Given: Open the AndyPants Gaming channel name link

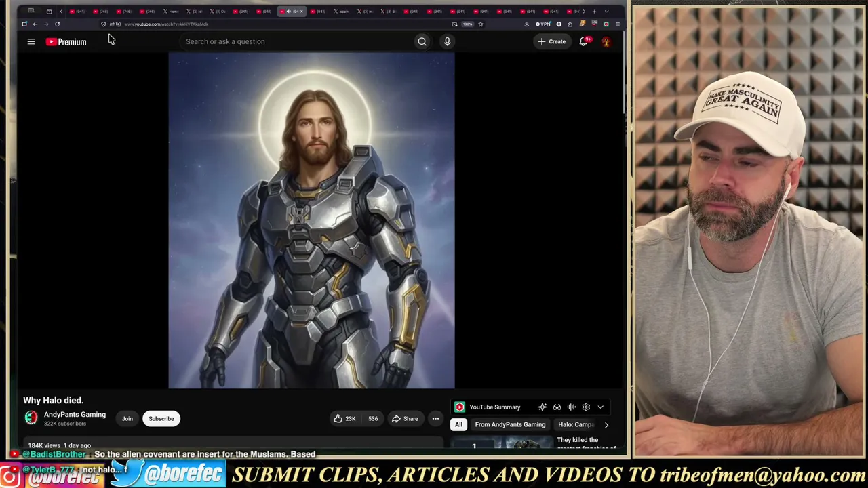Looking at the screenshot, I should coord(75,415).
